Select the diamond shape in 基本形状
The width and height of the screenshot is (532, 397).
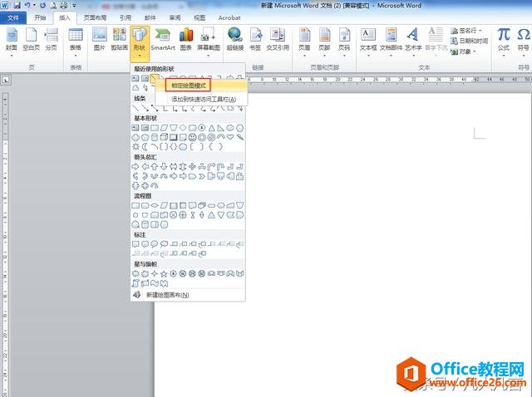click(183, 128)
